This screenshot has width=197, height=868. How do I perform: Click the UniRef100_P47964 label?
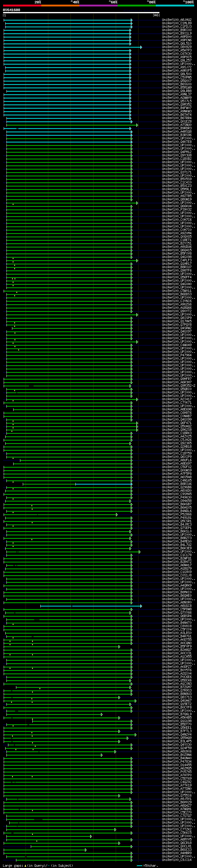[x=177, y=355]
